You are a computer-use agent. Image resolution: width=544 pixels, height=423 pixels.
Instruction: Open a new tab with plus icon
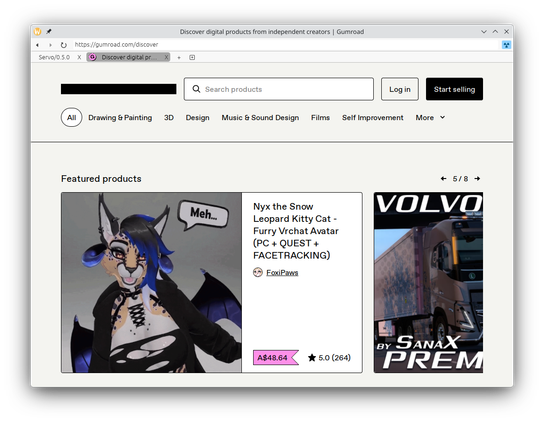(x=179, y=57)
